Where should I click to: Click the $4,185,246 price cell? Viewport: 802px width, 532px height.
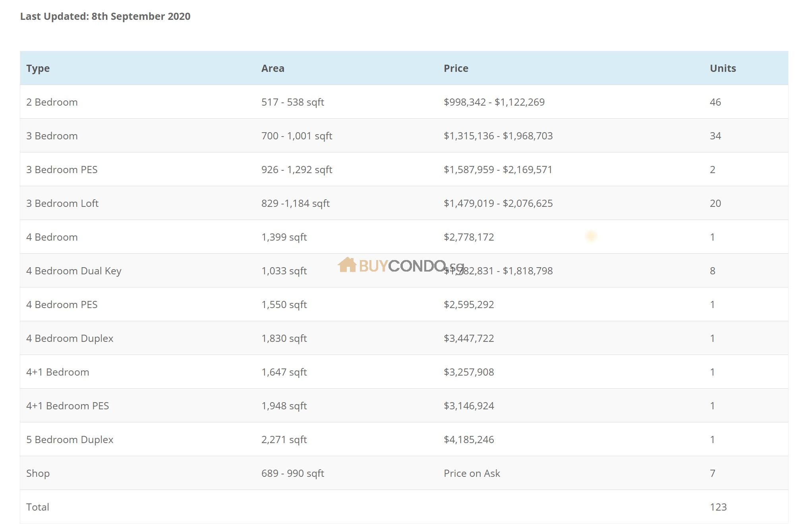point(469,439)
